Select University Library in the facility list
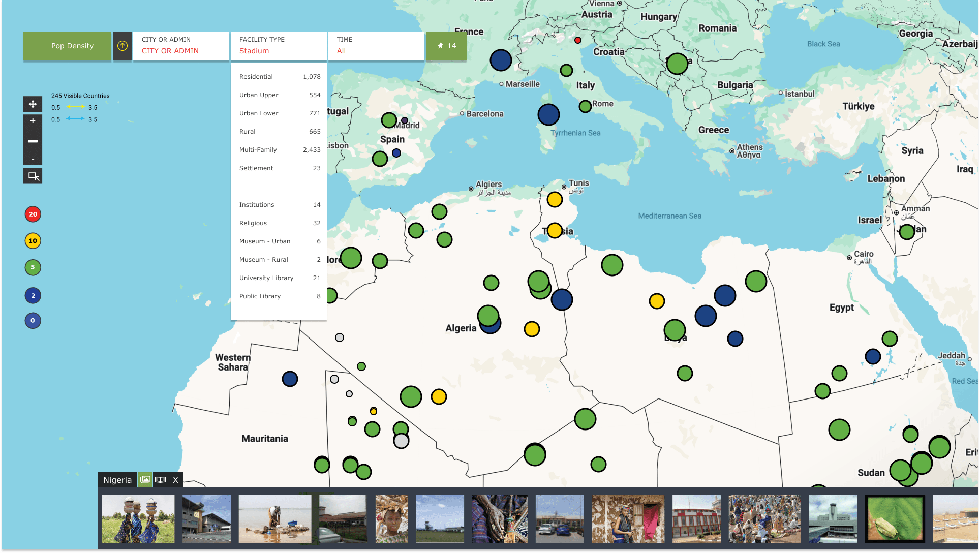This screenshot has height=553, width=980. click(x=266, y=278)
